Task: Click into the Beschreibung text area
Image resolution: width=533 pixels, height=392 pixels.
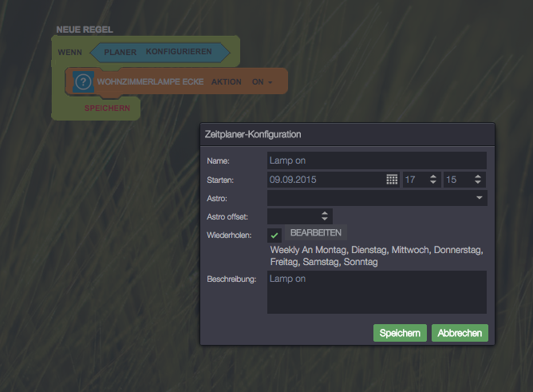Action: tap(376, 291)
